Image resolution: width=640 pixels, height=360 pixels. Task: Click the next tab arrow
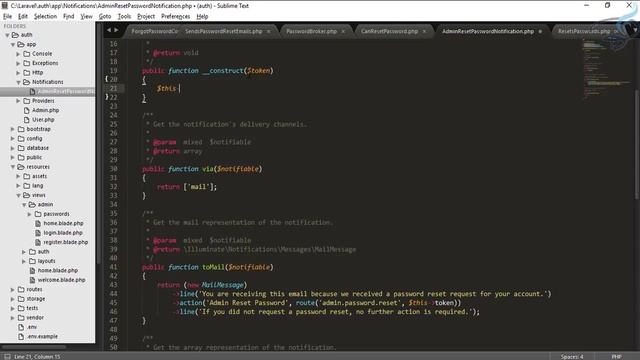(116, 30)
